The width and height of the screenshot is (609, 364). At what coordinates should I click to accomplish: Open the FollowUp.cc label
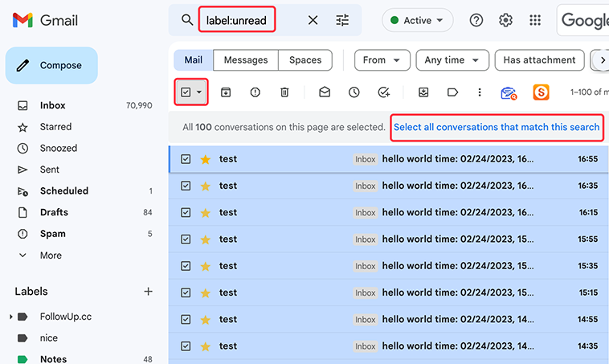(x=66, y=317)
